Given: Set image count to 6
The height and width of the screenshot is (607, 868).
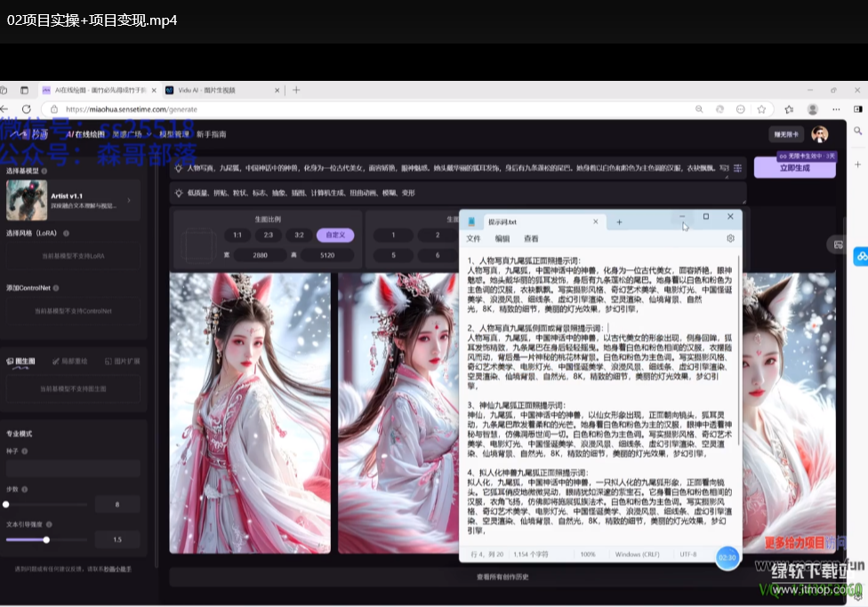Looking at the screenshot, I should (438, 256).
